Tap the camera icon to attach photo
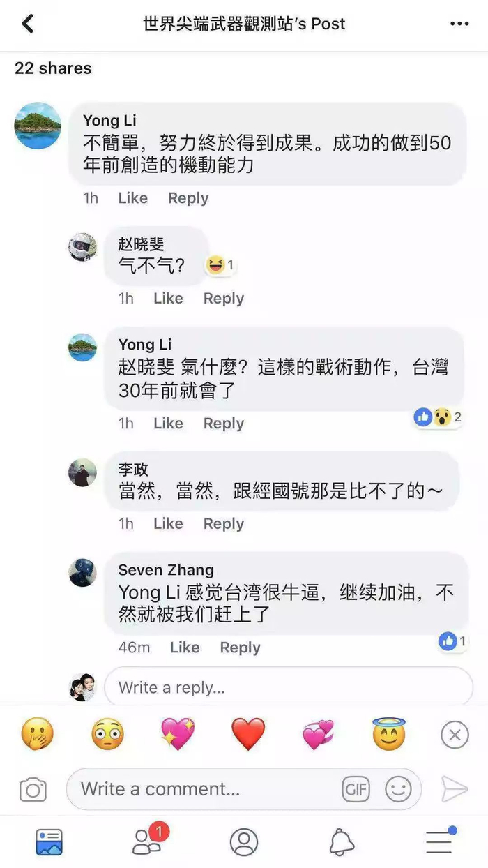Screen dimensions: 488x868 coord(33,789)
